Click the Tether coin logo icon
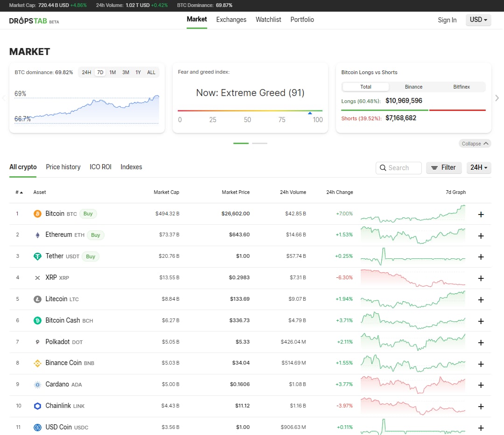This screenshot has height=435, width=504. click(x=37, y=256)
